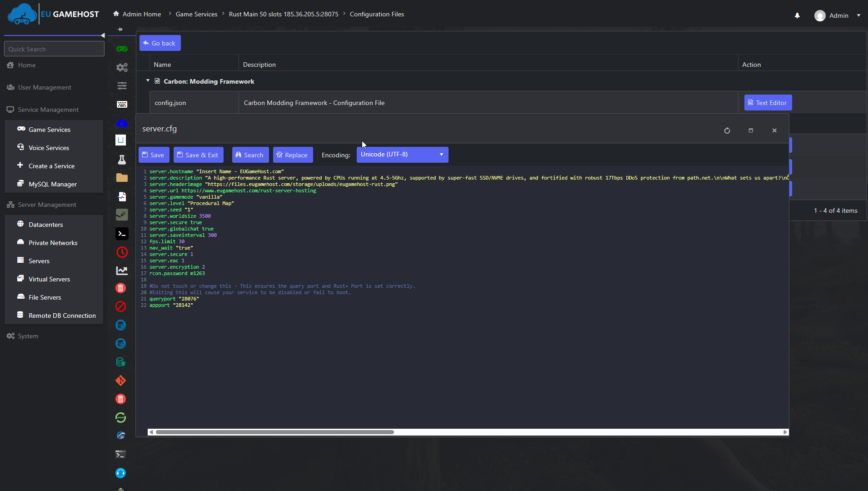
Task: Click the white square bracket icon
Action: click(x=120, y=140)
